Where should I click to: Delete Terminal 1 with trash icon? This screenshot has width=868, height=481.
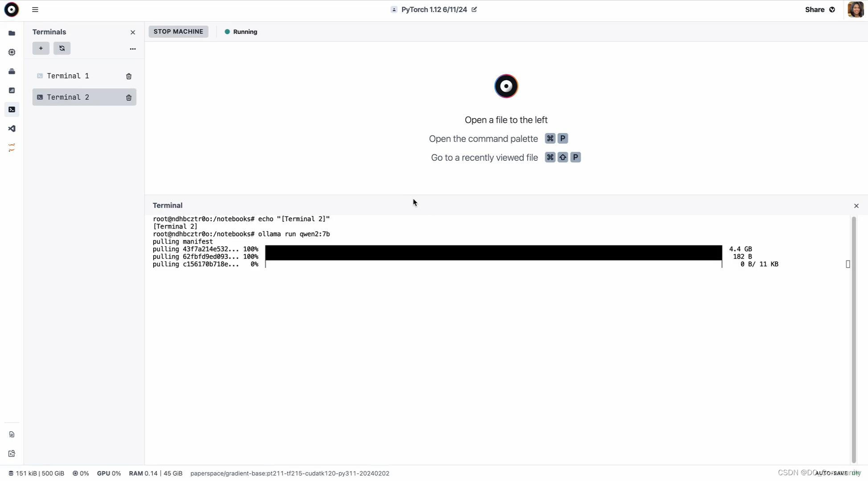[129, 76]
